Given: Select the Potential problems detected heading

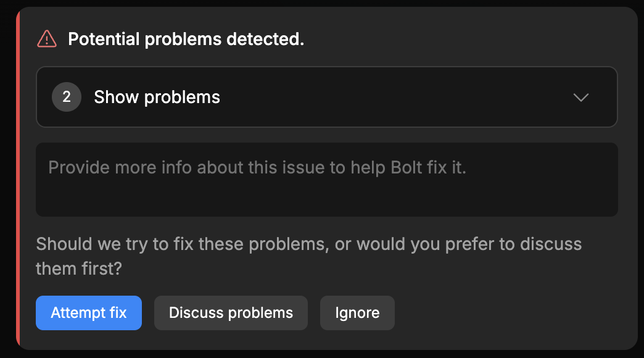Looking at the screenshot, I should [x=185, y=38].
